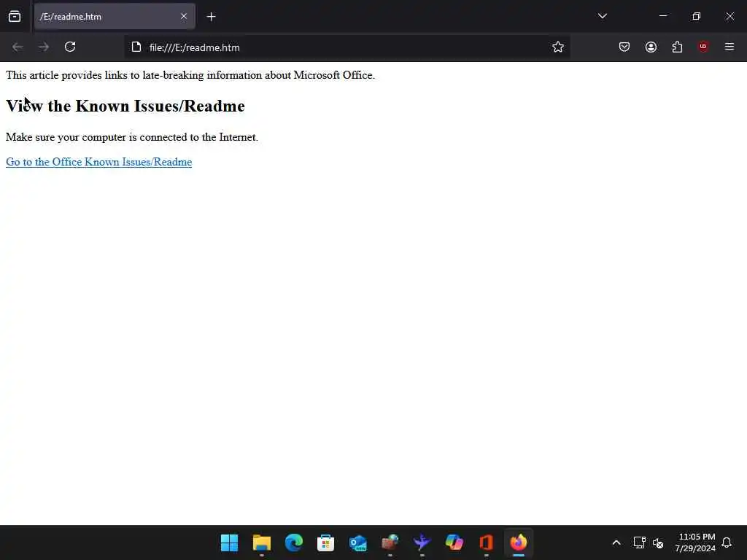Bookmark this page with star icon

[x=558, y=47]
